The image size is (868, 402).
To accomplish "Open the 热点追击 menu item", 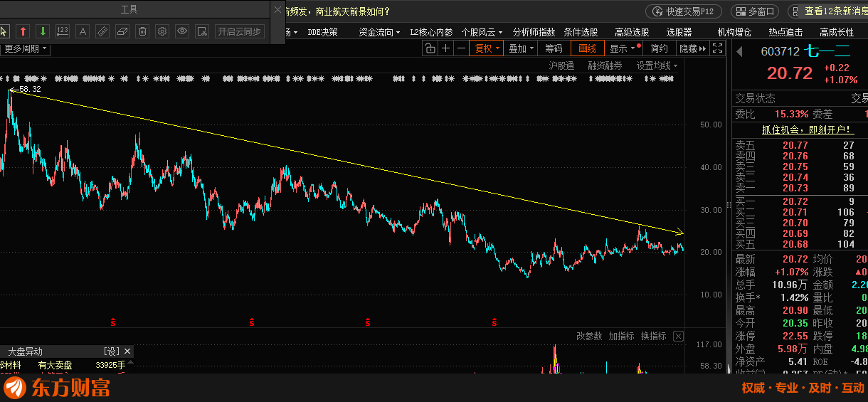I will tap(785, 32).
